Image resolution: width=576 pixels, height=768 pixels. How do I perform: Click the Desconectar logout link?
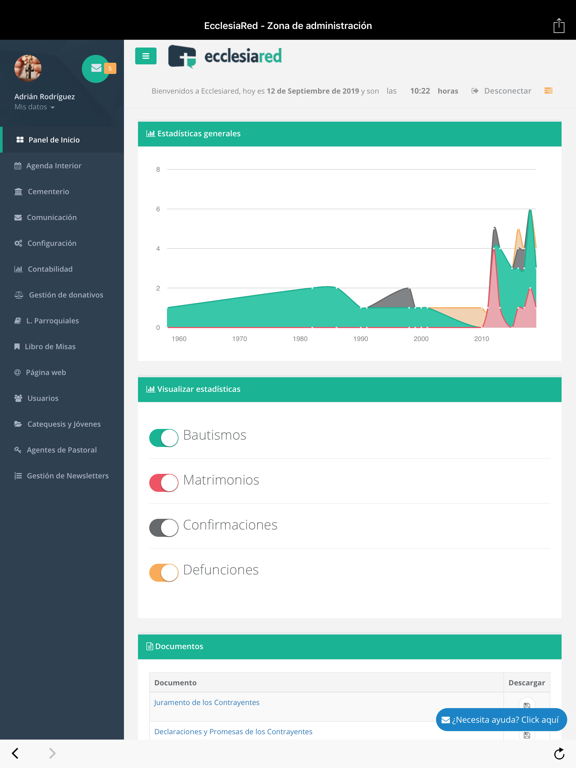(x=502, y=91)
